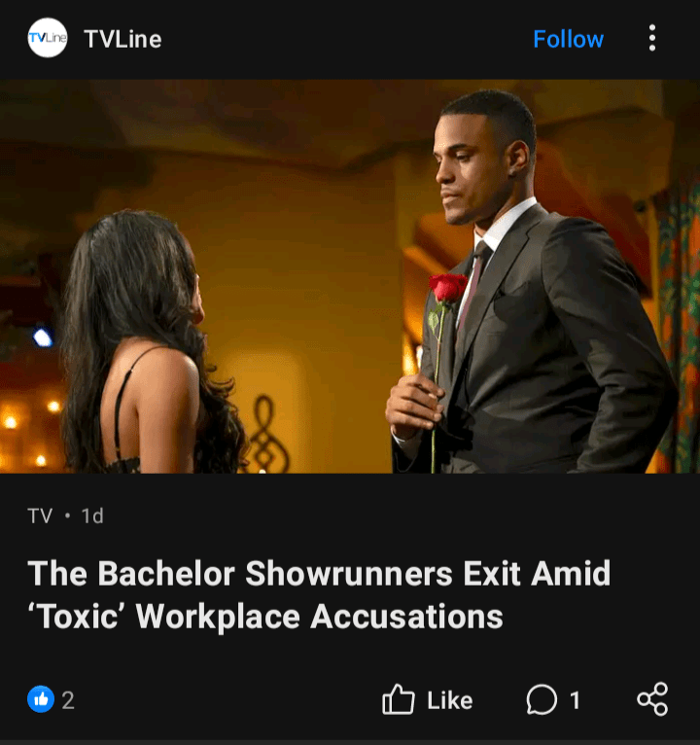Screen dimensions: 700x745
Task: Open the three-dot more options menu
Action: [652, 38]
